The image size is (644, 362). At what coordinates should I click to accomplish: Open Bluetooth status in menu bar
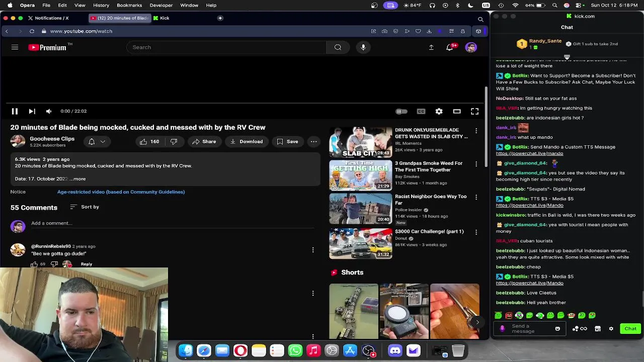coord(457,5)
